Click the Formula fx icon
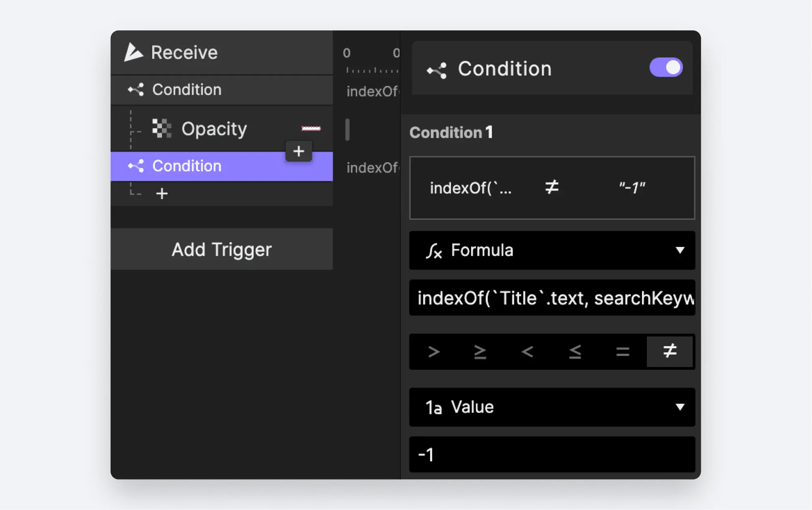 434,251
